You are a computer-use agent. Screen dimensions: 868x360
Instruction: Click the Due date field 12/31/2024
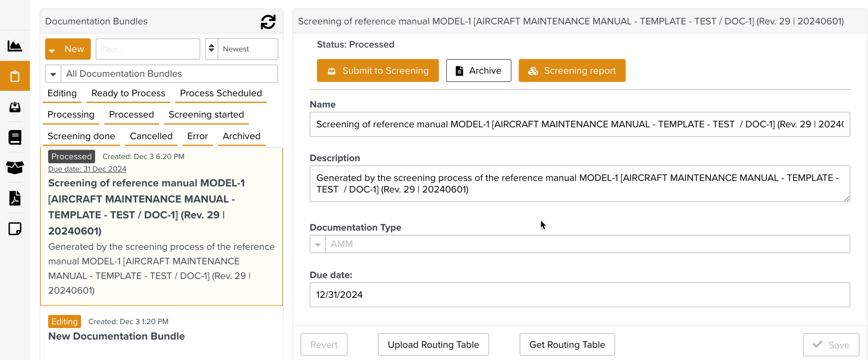point(579,294)
